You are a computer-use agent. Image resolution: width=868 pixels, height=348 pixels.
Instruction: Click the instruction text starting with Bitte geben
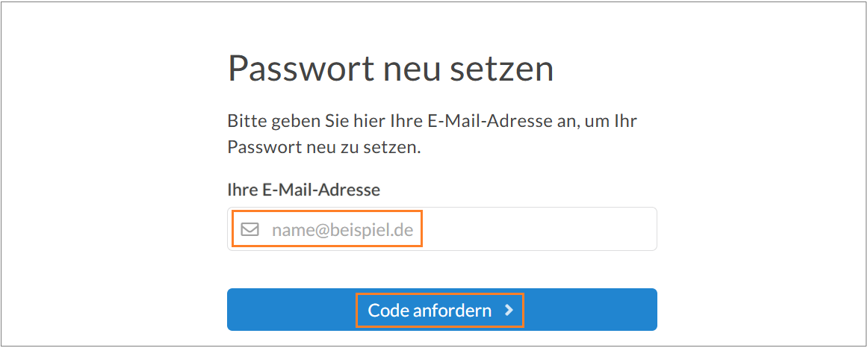433,134
